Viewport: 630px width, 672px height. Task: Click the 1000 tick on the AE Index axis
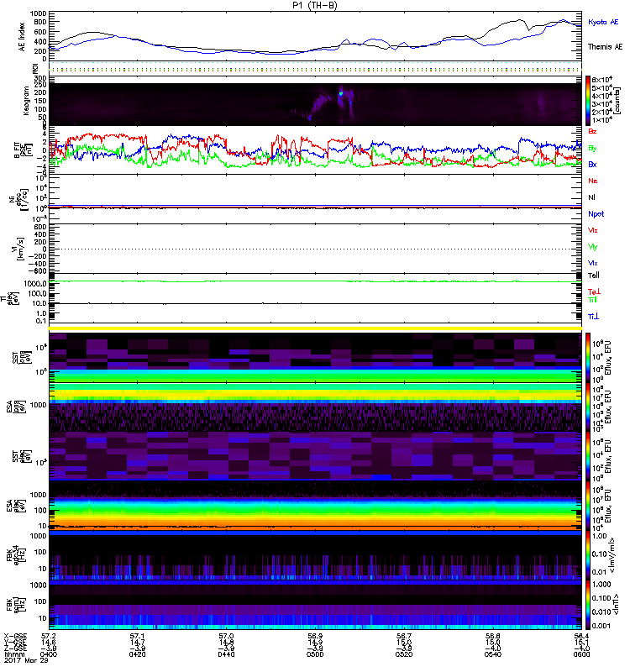(38, 13)
